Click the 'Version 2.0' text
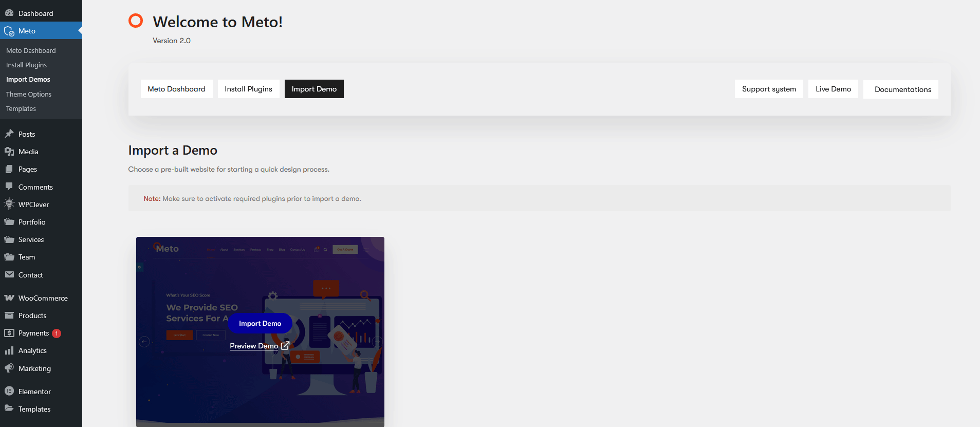Screen dimensions: 980x427 [172, 41]
